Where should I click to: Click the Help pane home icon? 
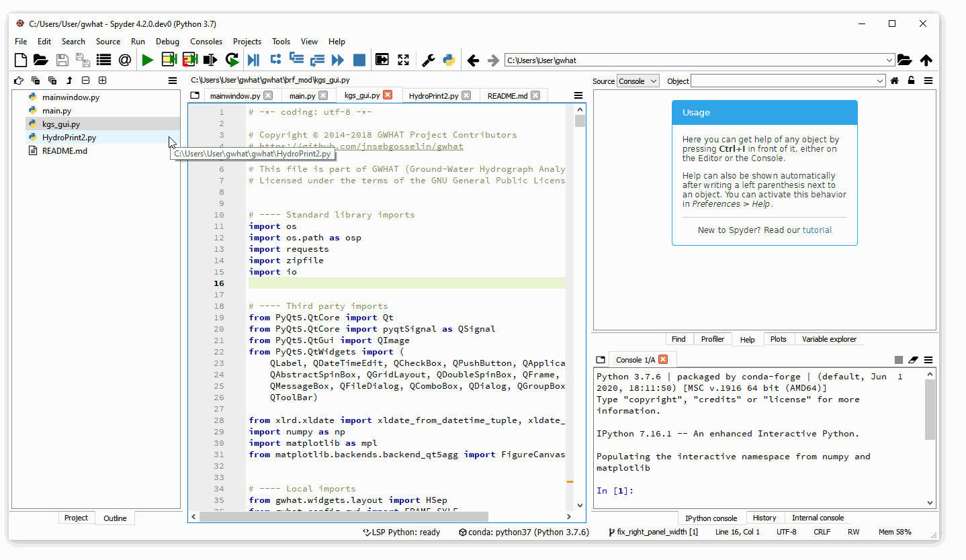point(894,81)
